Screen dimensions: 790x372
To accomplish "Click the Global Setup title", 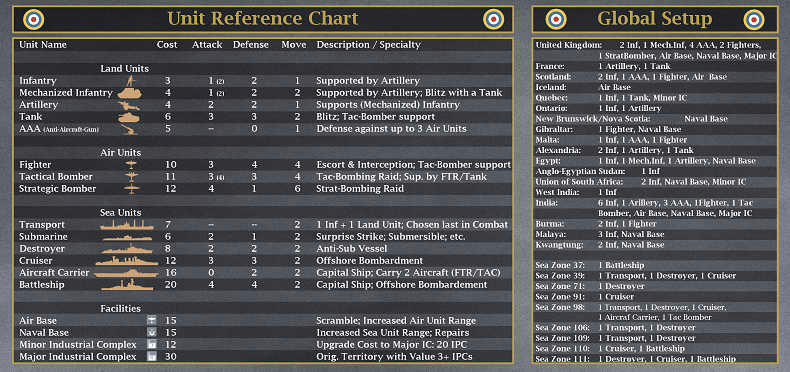I will (x=654, y=19).
